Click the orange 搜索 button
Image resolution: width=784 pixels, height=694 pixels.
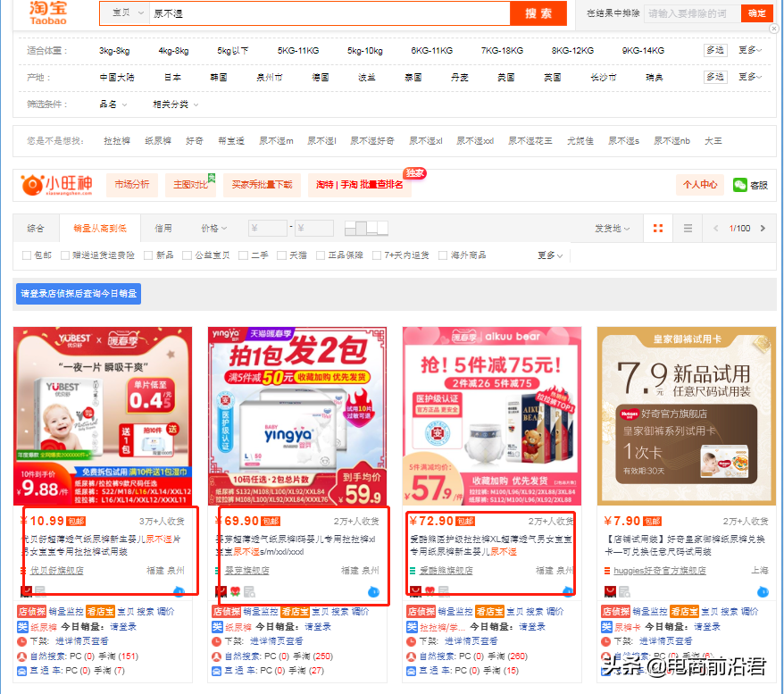[x=538, y=14]
